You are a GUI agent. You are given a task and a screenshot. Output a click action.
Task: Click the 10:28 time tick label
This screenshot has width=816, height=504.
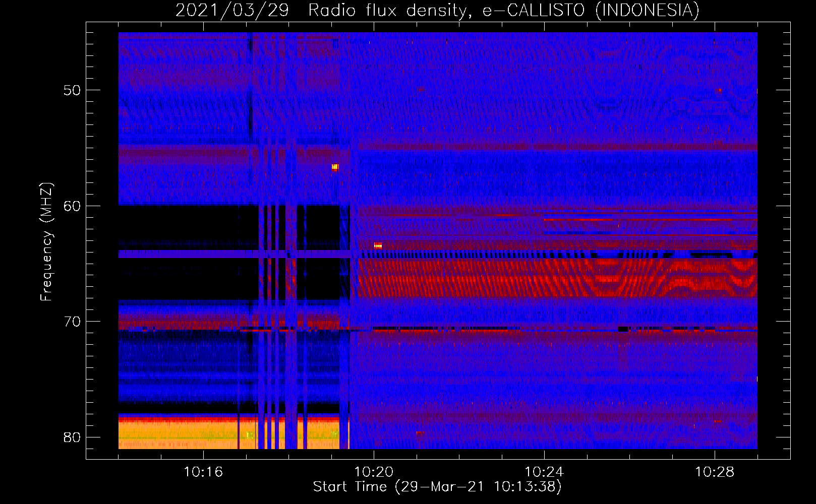715,472
